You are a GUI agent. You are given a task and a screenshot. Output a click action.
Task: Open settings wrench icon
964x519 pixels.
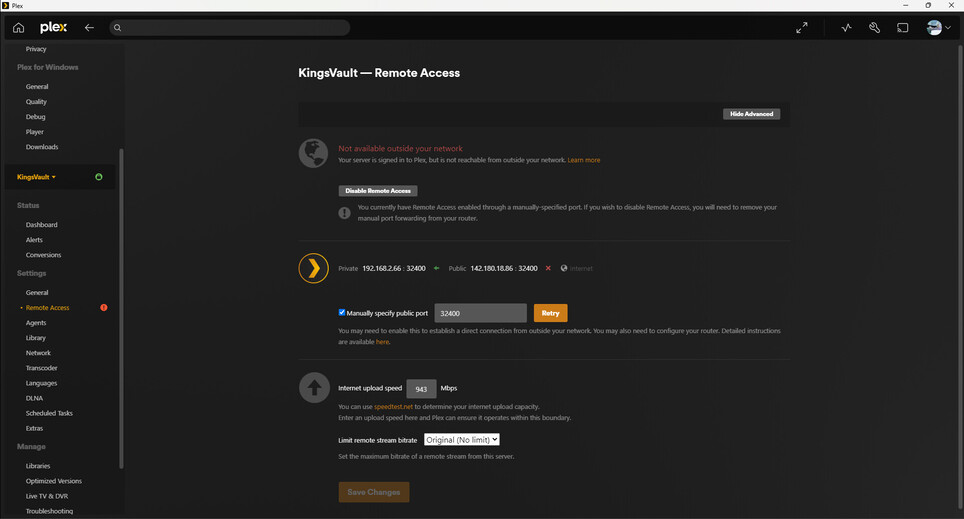coord(874,28)
